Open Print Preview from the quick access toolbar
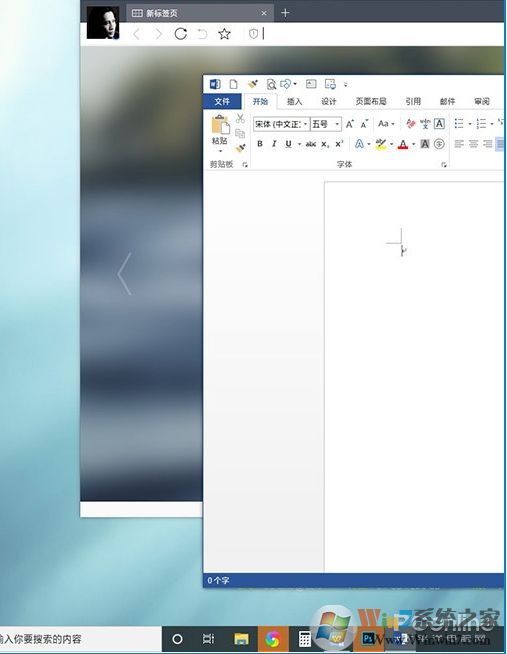This screenshot has width=507, height=654. (x=271, y=84)
